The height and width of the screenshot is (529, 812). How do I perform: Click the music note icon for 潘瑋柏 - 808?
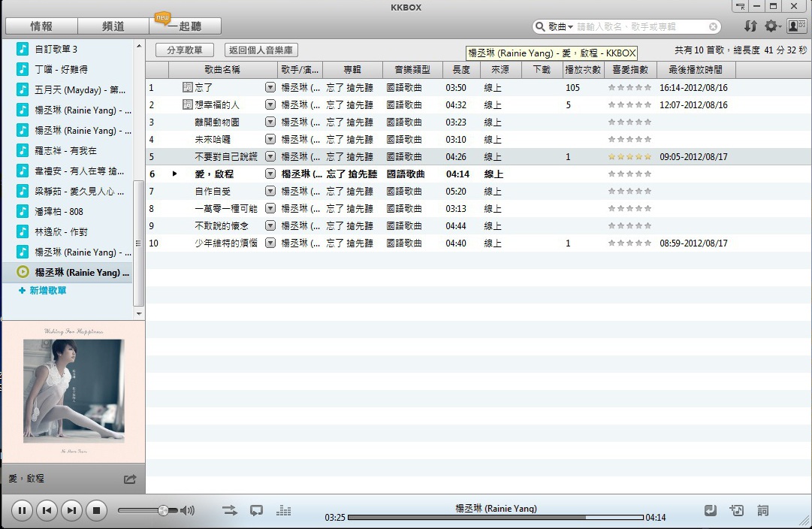point(23,211)
